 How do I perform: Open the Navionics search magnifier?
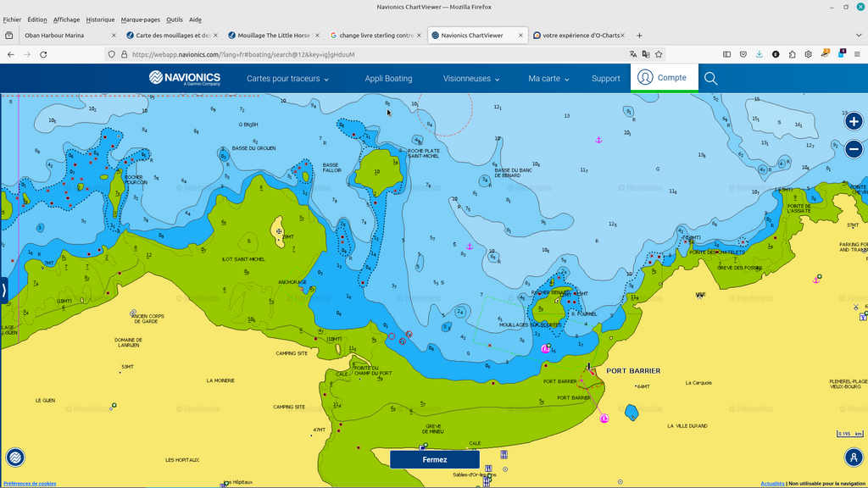(711, 79)
